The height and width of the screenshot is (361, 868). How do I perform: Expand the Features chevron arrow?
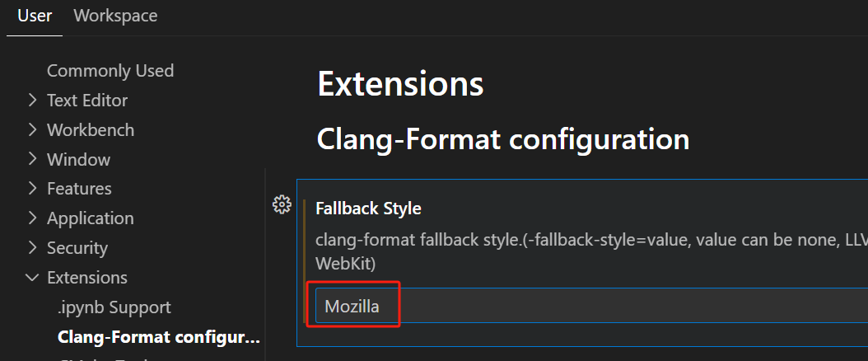click(32, 189)
